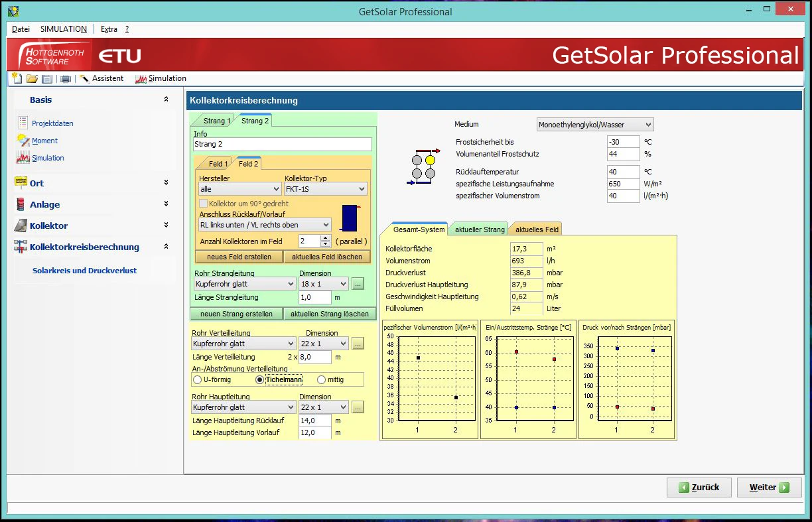Open the aktueller Strang results tab

click(479, 229)
